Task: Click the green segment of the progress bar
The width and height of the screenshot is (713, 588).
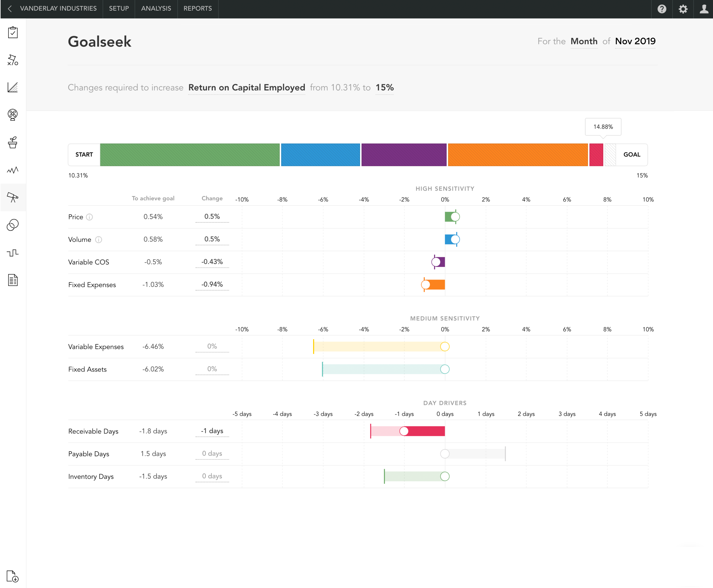Action: pyautogui.click(x=190, y=155)
